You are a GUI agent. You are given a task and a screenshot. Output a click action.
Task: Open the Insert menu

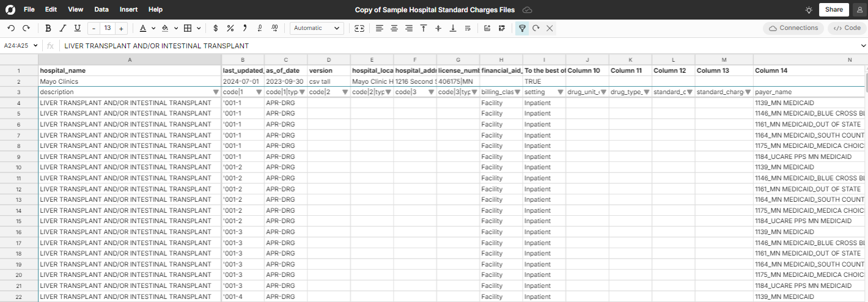(x=128, y=10)
